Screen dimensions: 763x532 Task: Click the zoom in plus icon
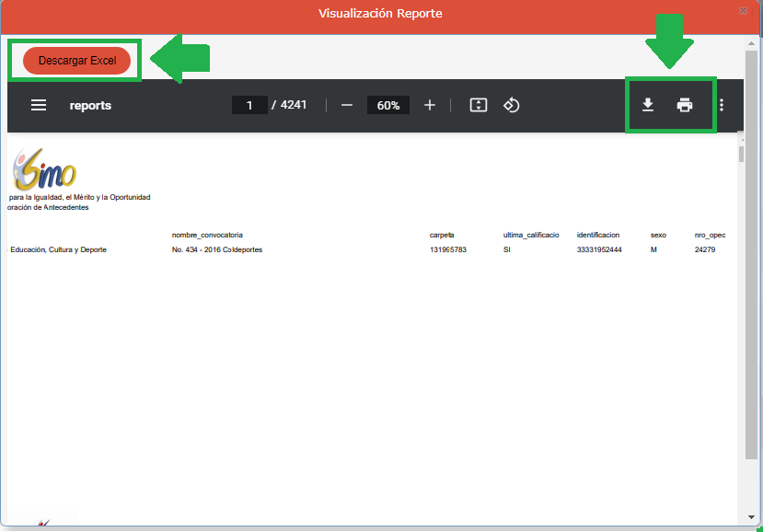[429, 105]
